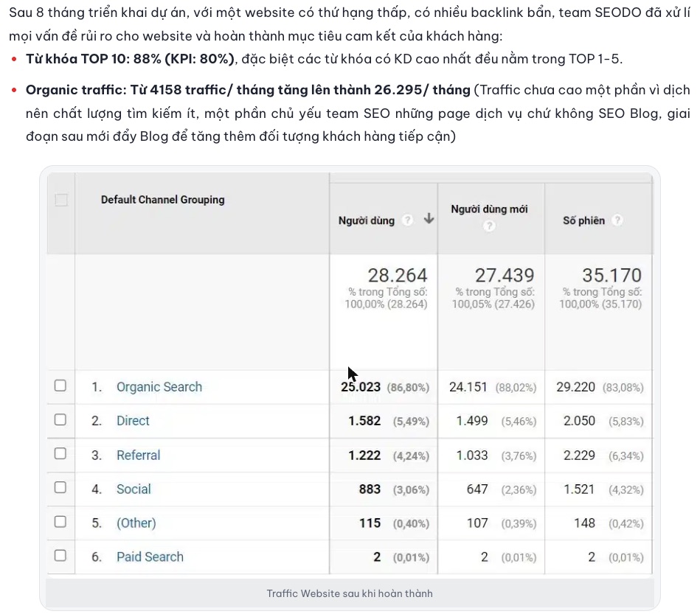Tick the Direct row checkbox
Image resolution: width=700 pixels, height=614 pixels.
coord(60,419)
